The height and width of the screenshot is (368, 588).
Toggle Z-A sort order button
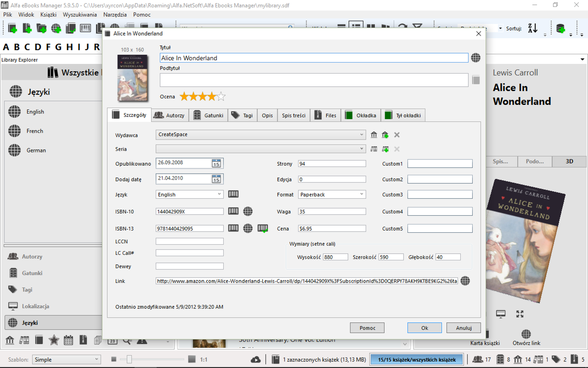(x=533, y=28)
